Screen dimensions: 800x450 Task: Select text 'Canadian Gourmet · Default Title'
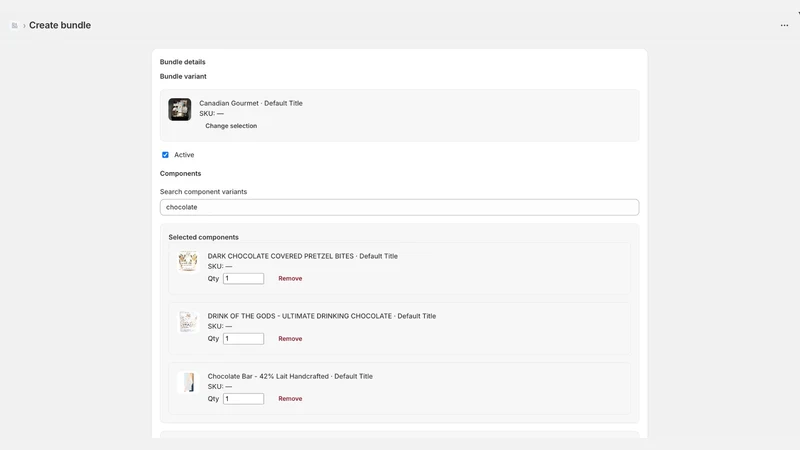251,103
